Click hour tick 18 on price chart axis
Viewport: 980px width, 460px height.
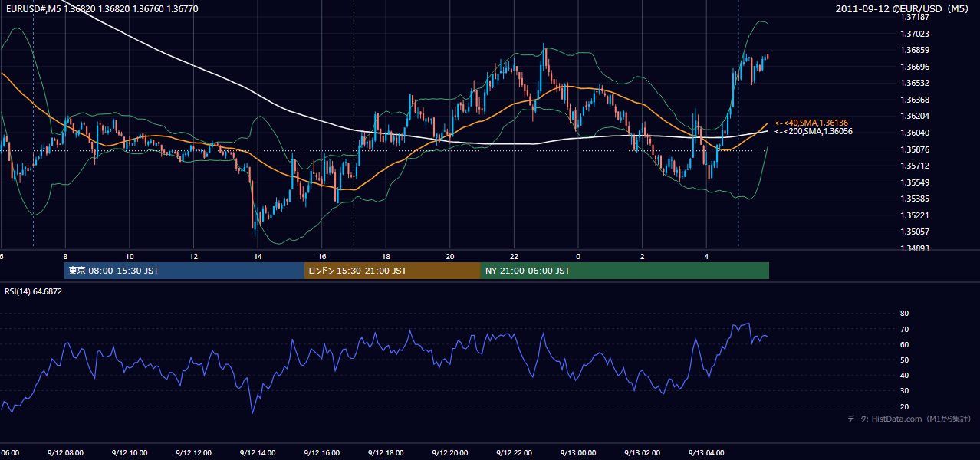point(386,256)
